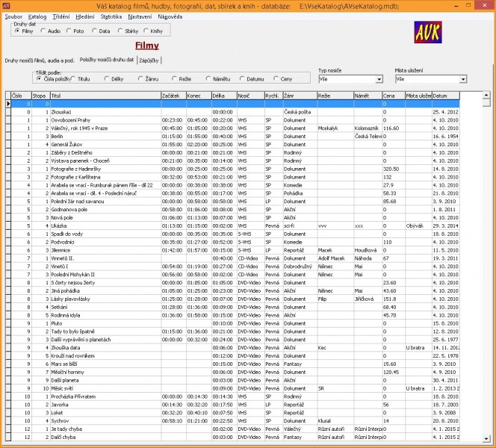Select the title cell 'Mars se blíží'

105,364
